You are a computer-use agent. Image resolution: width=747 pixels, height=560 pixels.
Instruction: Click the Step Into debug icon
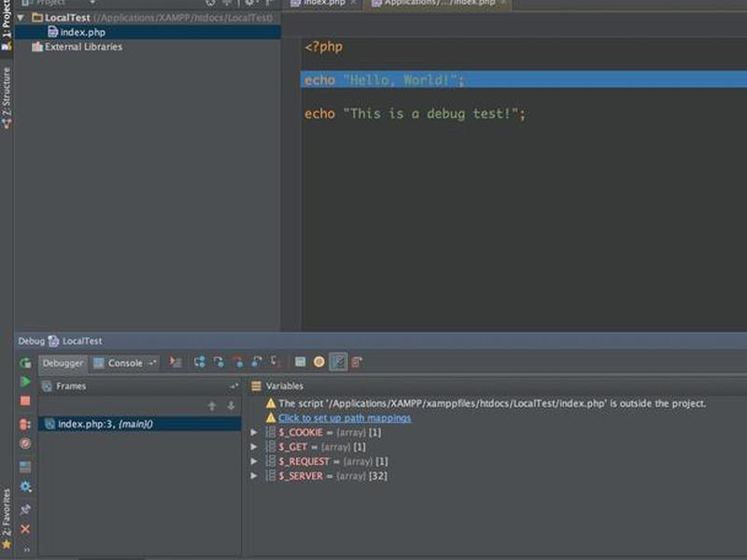(218, 362)
